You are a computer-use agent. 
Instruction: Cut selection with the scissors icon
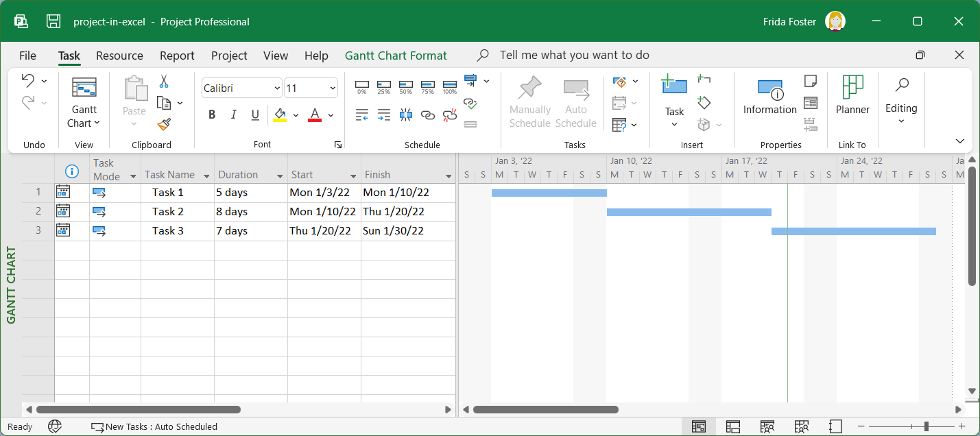(164, 82)
